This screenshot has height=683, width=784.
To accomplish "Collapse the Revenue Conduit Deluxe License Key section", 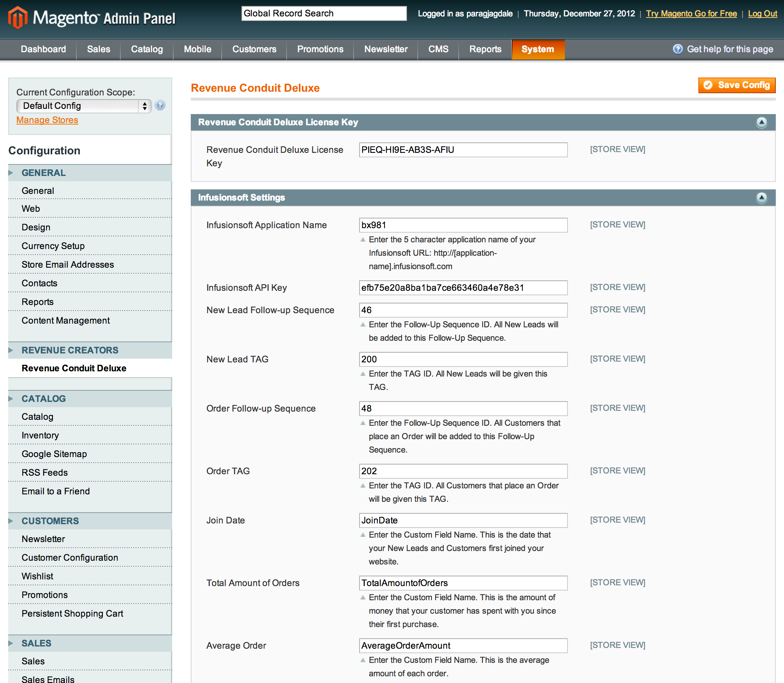I will [x=762, y=122].
